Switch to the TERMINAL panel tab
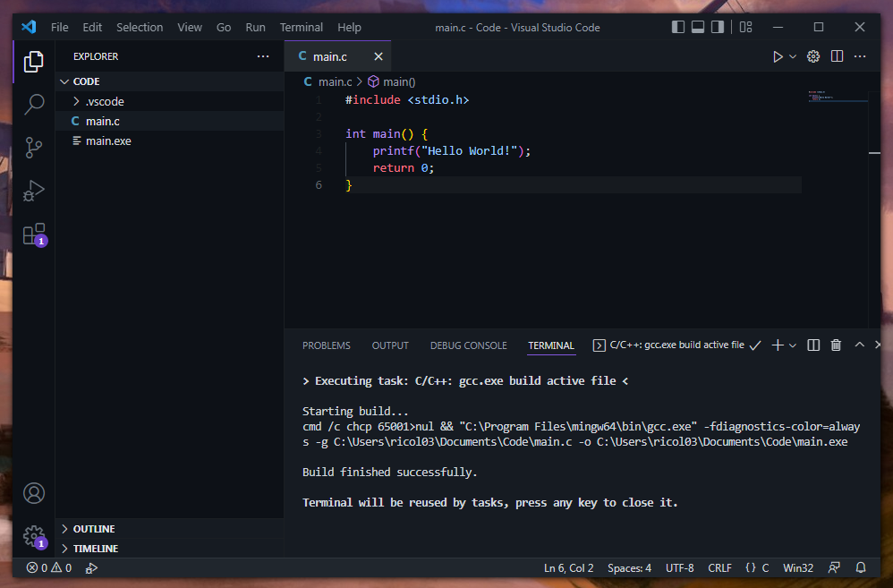893x588 pixels. [550, 345]
